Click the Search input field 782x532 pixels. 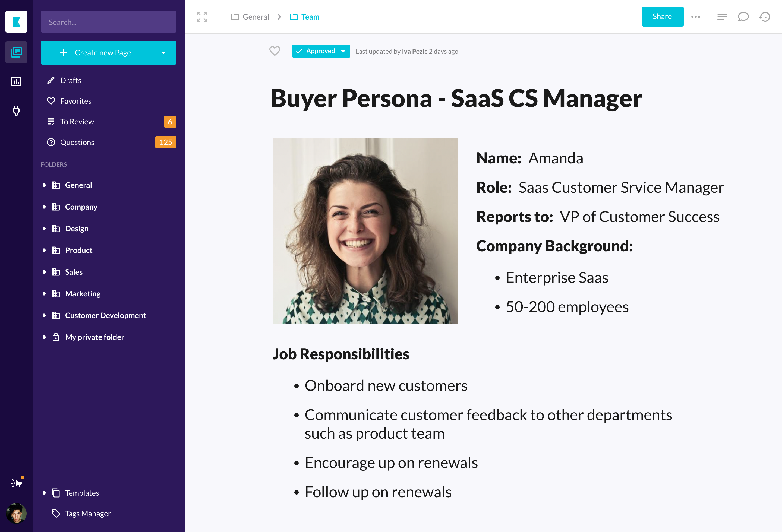coord(108,22)
